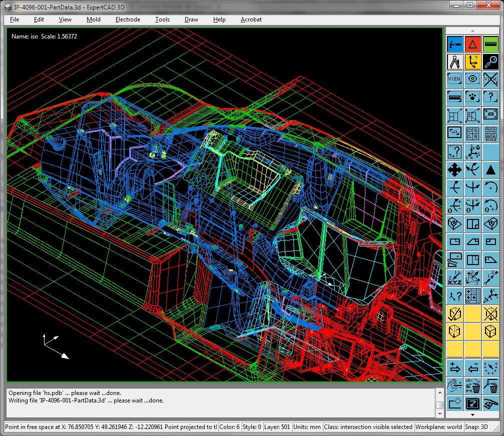Click the 'Name: iso Scale: 1.56372' viewport label
Image resolution: width=504 pixels, height=436 pixels.
(44, 36)
